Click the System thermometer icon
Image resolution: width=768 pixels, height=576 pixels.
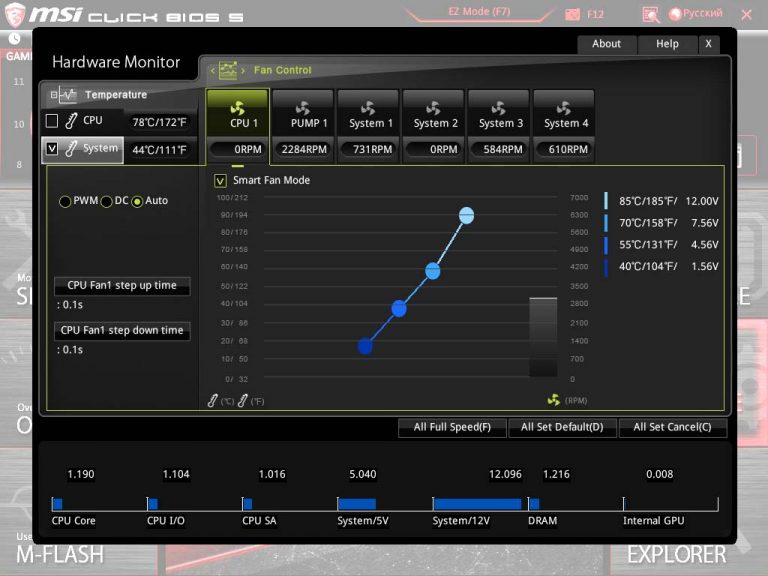(x=71, y=148)
